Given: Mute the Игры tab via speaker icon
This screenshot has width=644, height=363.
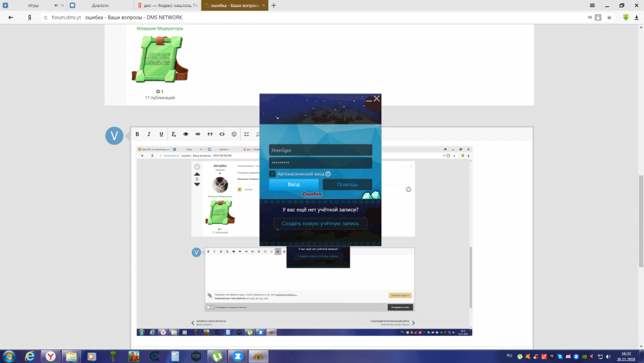Looking at the screenshot, I should point(56,5).
